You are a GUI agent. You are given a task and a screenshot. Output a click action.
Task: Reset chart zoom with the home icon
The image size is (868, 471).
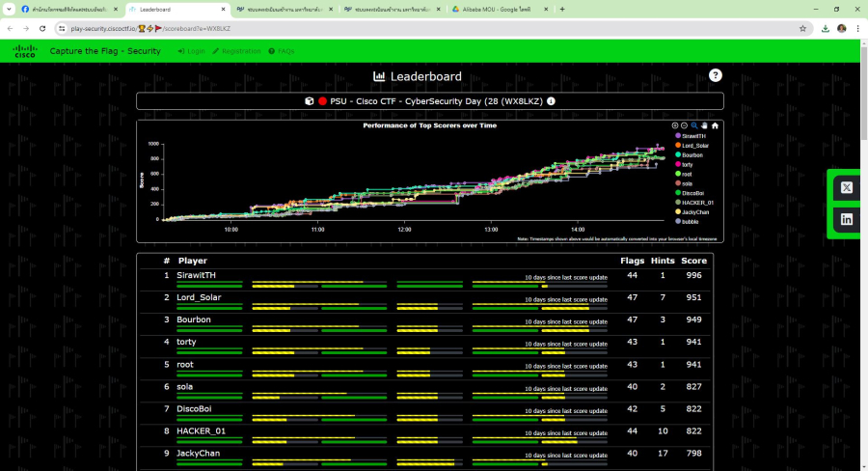pos(715,125)
